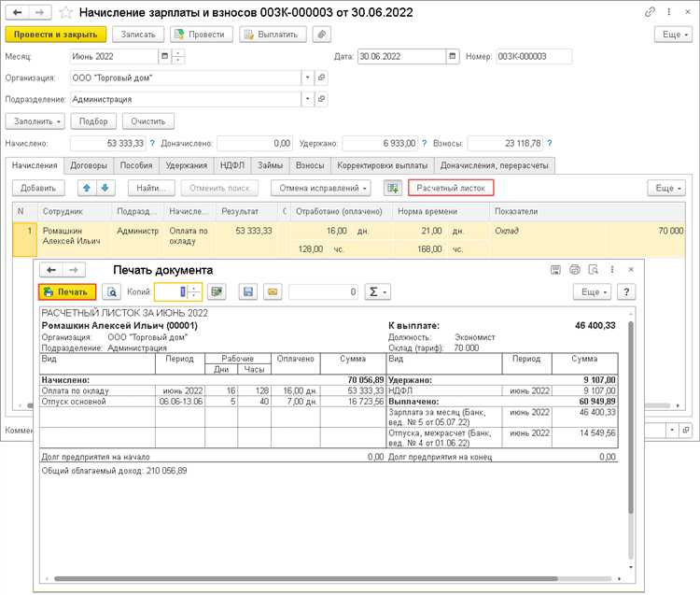Screen dimensions: 700x595
Task: Open calendar picker for Дата field
Action: (453, 56)
